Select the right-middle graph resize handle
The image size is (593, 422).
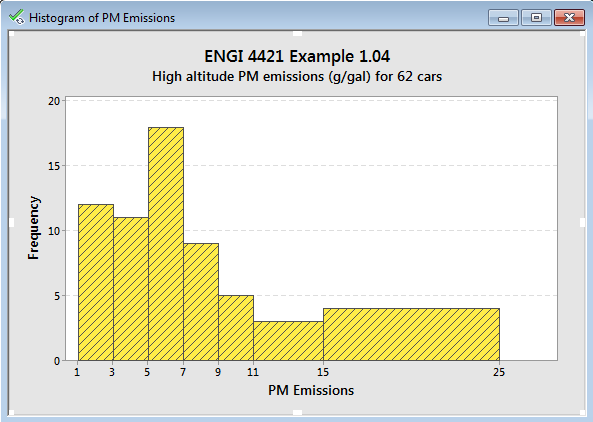(x=582, y=222)
